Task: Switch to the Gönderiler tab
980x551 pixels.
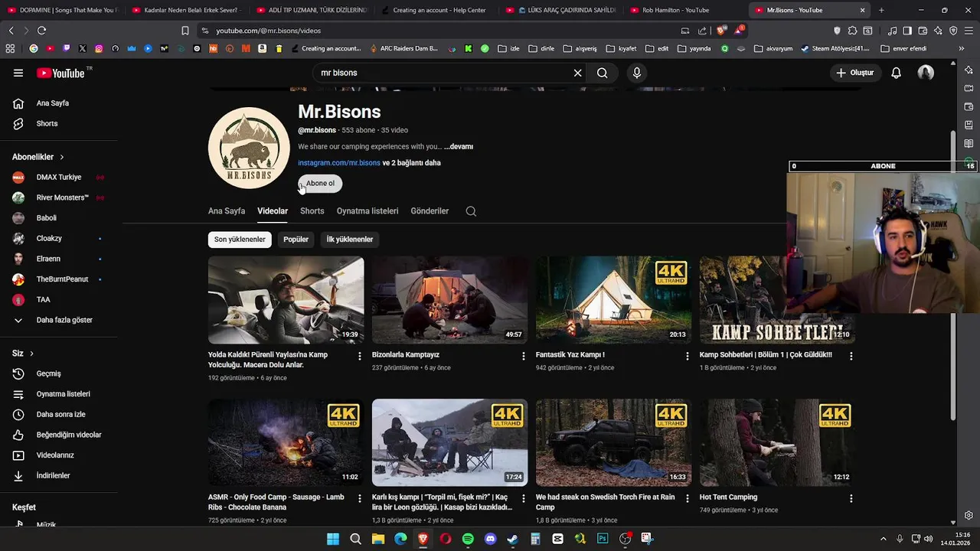Action: (430, 211)
